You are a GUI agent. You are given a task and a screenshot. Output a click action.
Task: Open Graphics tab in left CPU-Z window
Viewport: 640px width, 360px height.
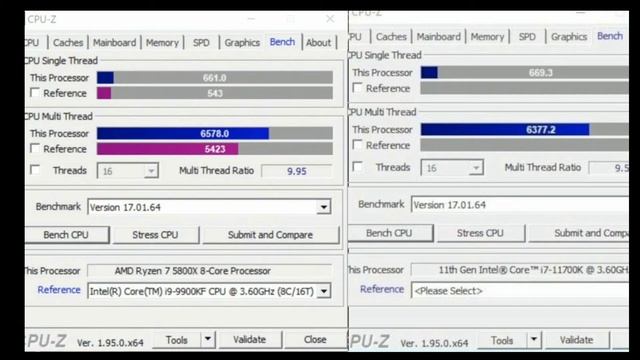tap(242, 42)
